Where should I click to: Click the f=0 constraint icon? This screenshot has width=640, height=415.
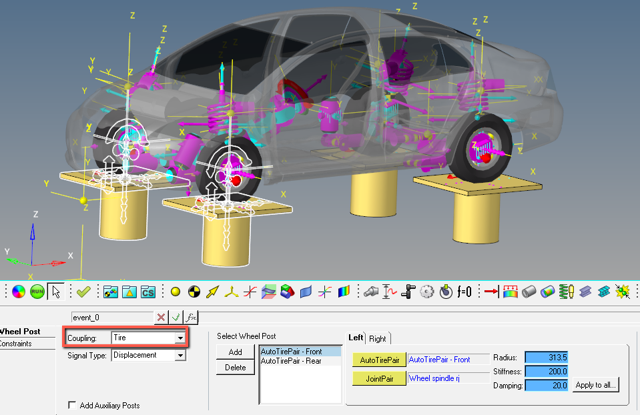click(463, 292)
